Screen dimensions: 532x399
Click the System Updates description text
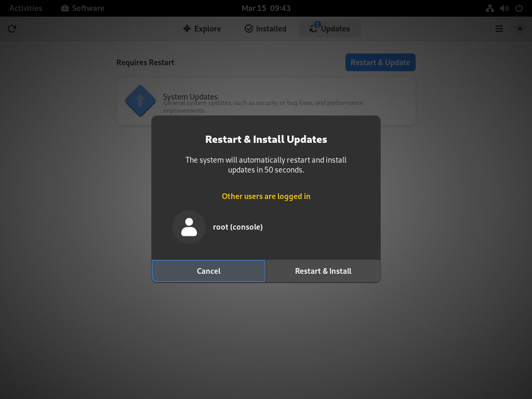click(x=263, y=107)
